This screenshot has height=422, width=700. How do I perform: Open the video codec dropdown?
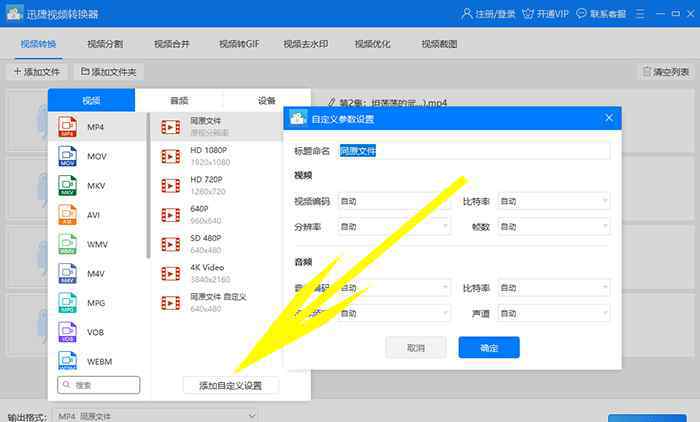coord(394,201)
